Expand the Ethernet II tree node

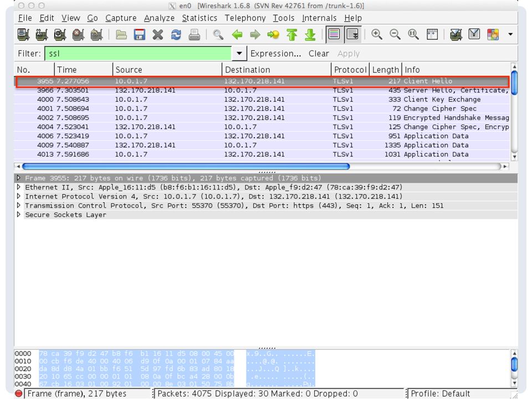(x=19, y=187)
